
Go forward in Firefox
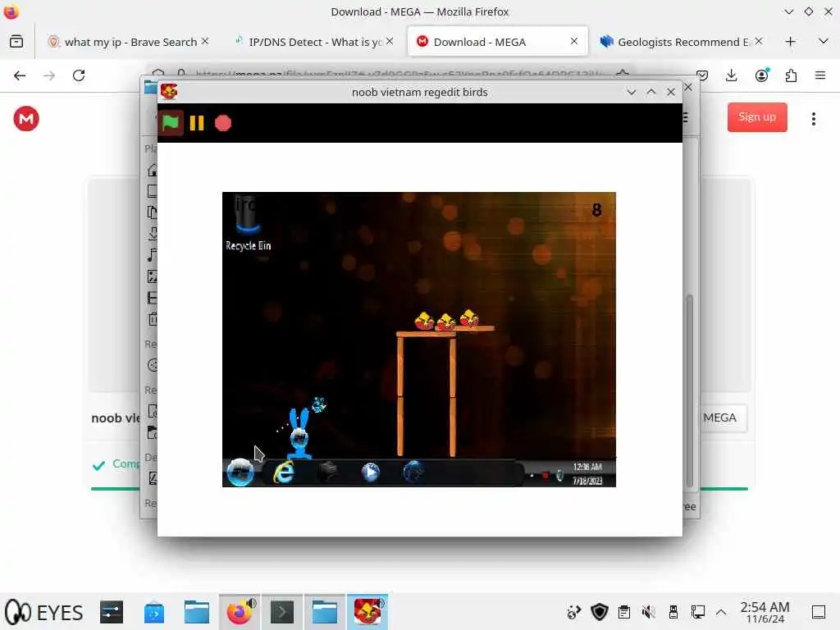point(49,75)
